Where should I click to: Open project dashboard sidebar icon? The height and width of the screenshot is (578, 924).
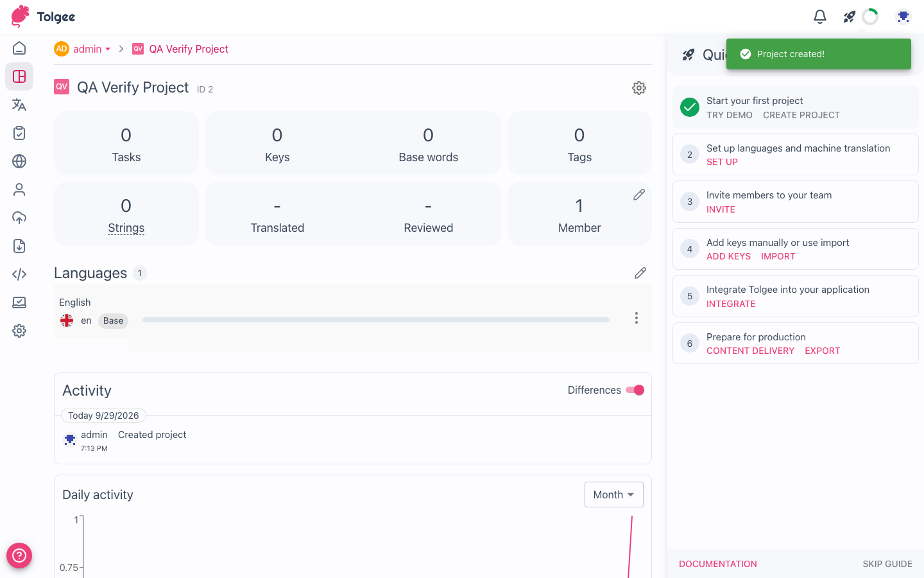tap(19, 76)
